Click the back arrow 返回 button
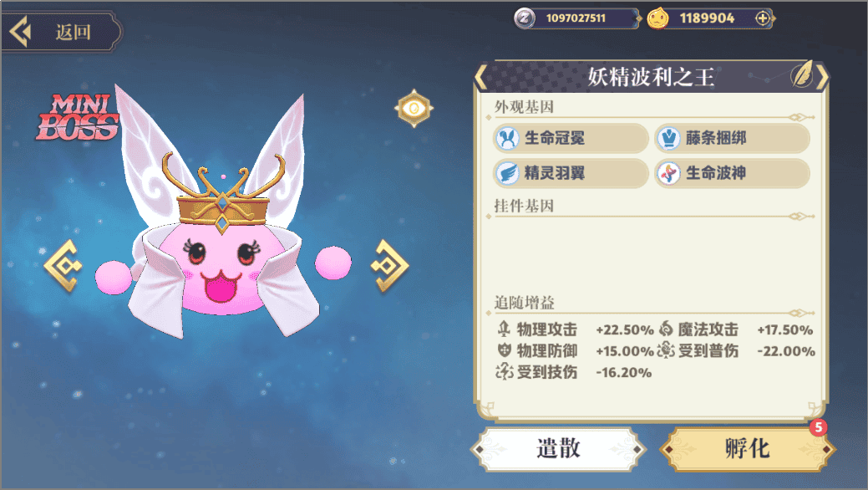This screenshot has height=490, width=868. (x=60, y=32)
